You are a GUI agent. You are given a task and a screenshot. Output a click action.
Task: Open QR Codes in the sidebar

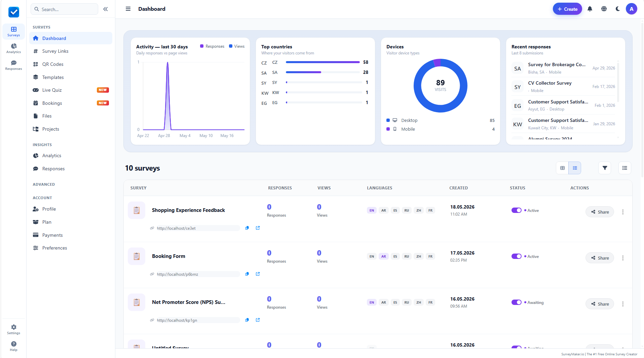tap(71, 64)
